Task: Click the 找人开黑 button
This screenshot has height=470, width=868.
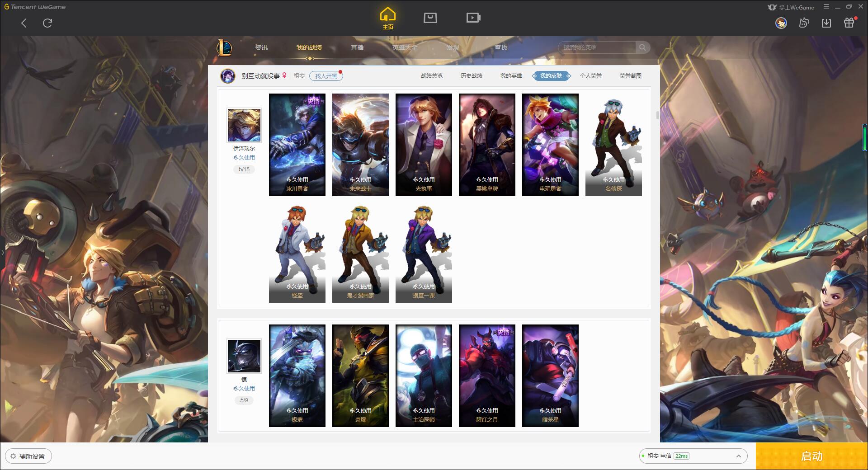Action: click(326, 76)
